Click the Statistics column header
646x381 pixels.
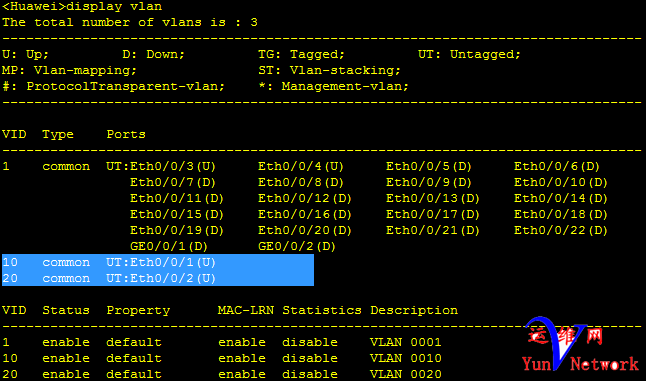[x=322, y=310]
